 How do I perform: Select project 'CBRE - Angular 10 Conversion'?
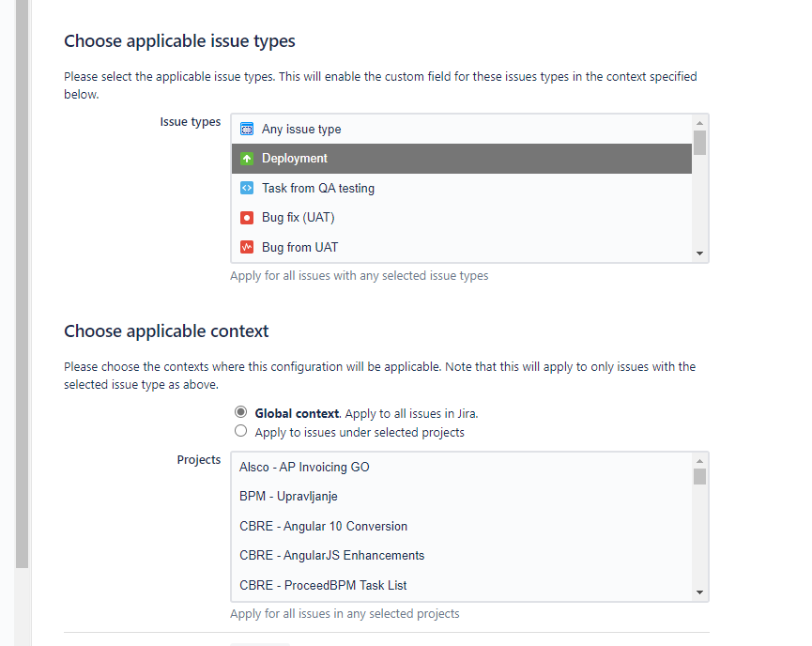coord(462,526)
